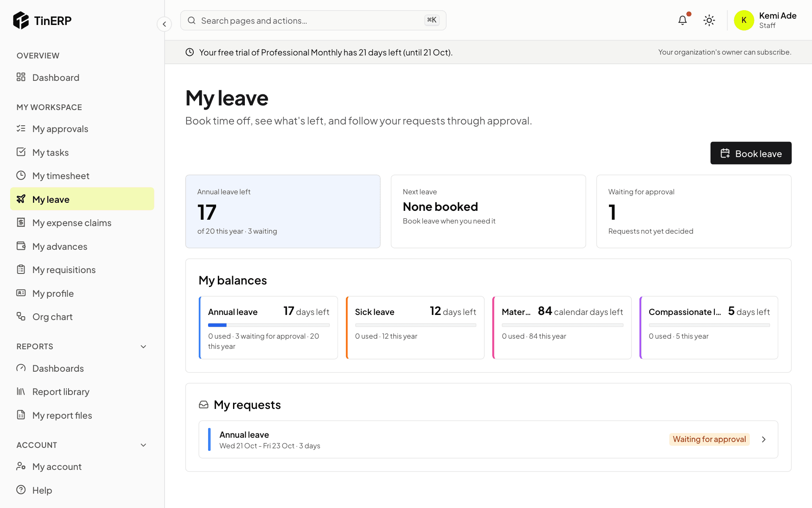Click the Dashboards gauge icon
This screenshot has width=812, height=508.
click(x=21, y=368)
